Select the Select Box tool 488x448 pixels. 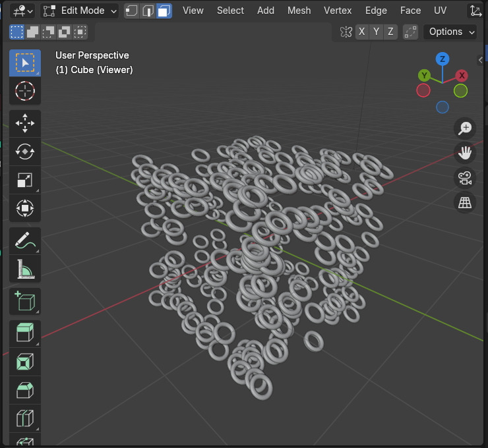point(25,63)
